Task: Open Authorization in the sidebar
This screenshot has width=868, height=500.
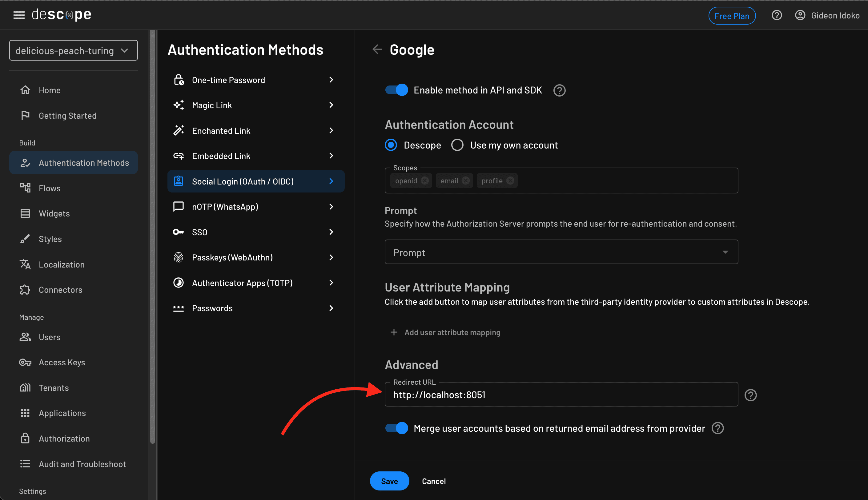Action: 74,438
